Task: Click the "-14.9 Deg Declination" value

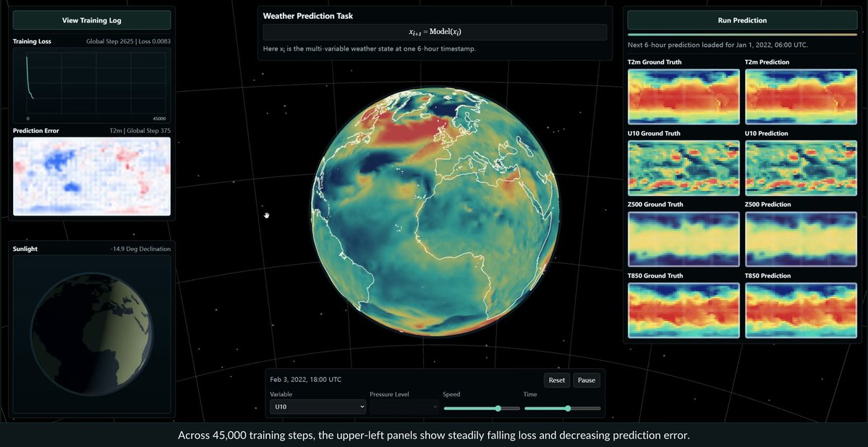Action: tap(140, 249)
